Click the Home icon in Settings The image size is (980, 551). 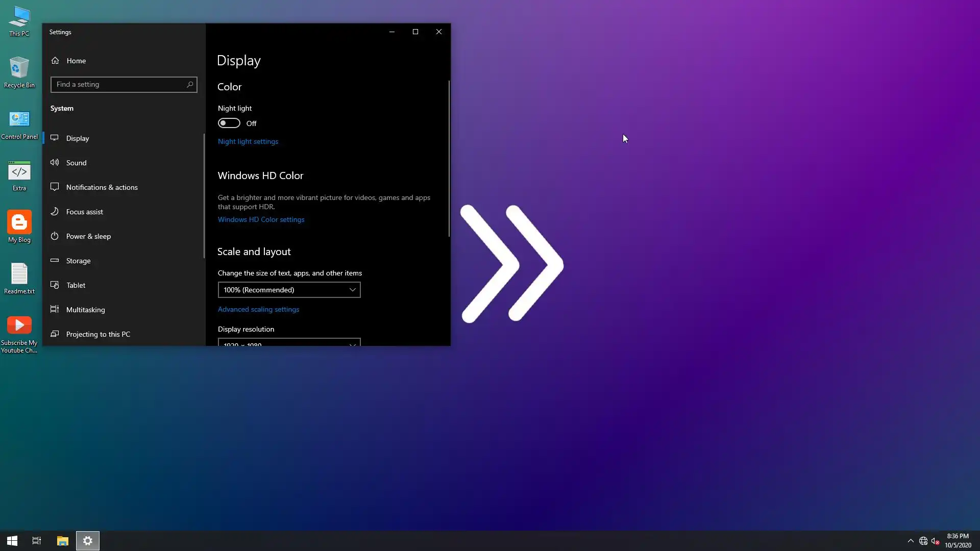tap(55, 61)
